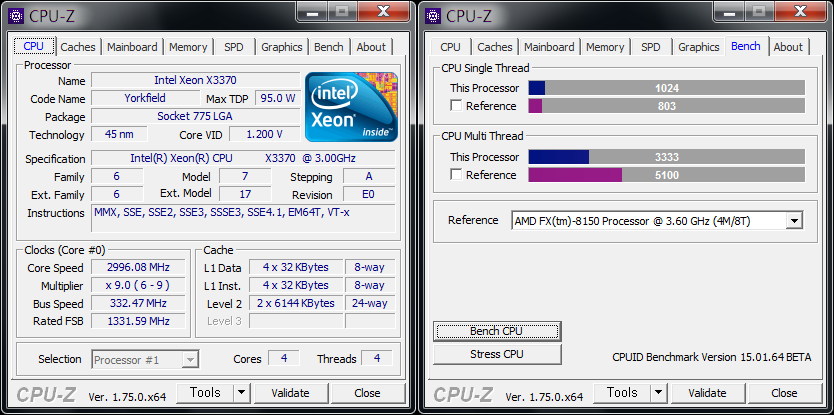This screenshot has height=415, width=834.
Task: Click the Stepping value A
Action: [x=369, y=177]
